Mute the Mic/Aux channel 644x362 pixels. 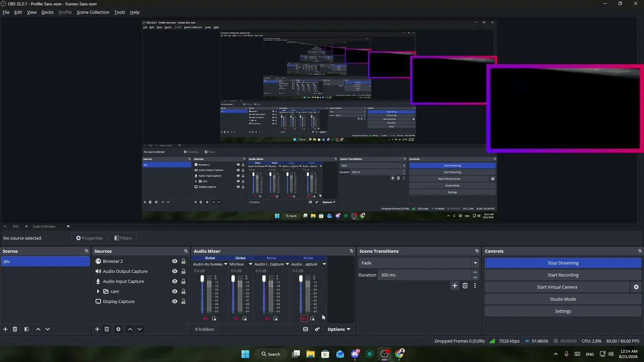click(x=236, y=319)
